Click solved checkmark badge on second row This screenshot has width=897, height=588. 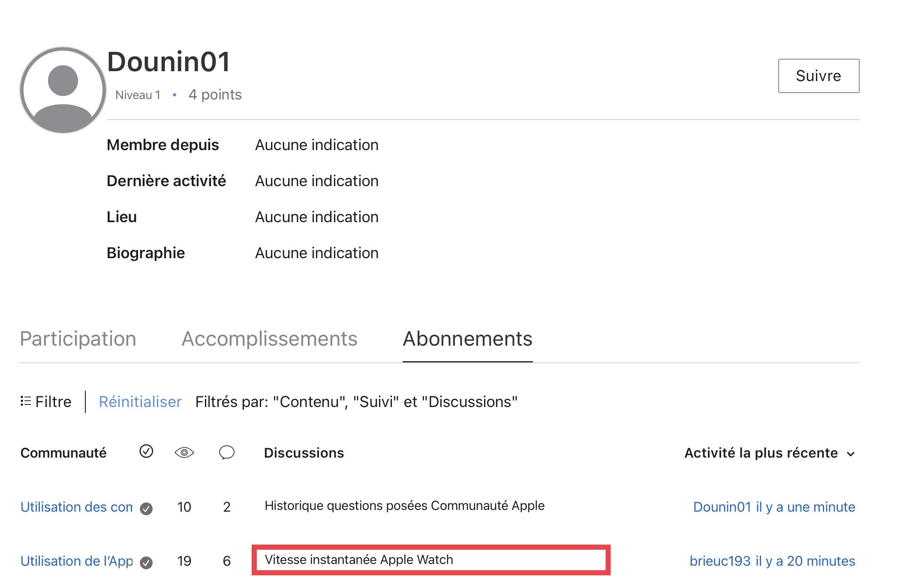coord(146,563)
